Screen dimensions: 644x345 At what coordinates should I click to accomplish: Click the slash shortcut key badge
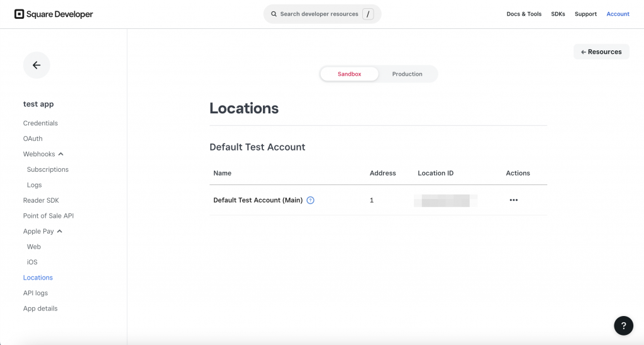pyautogui.click(x=368, y=14)
